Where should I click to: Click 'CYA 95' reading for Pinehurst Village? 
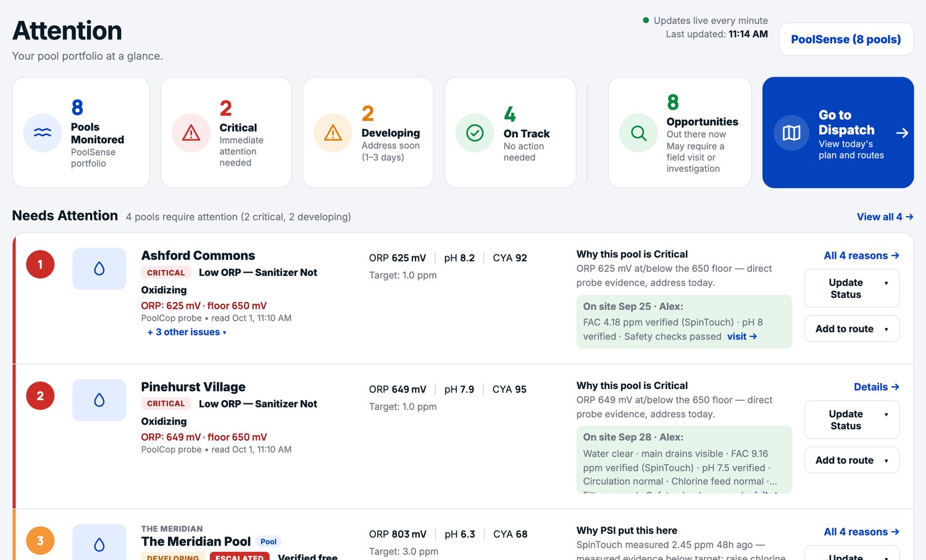(x=509, y=390)
